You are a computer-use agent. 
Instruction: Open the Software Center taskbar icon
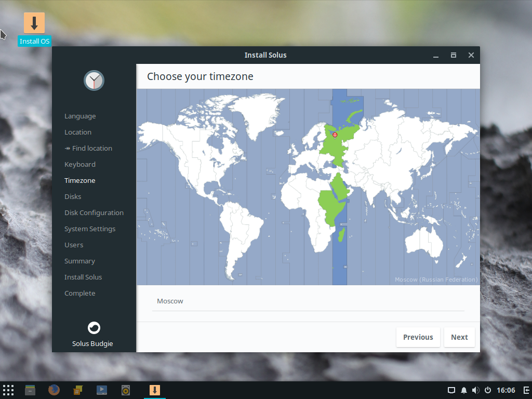click(78, 390)
